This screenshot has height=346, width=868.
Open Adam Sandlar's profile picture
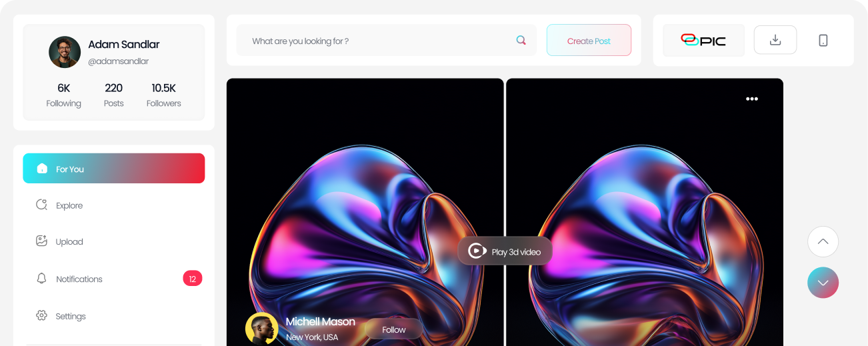65,52
